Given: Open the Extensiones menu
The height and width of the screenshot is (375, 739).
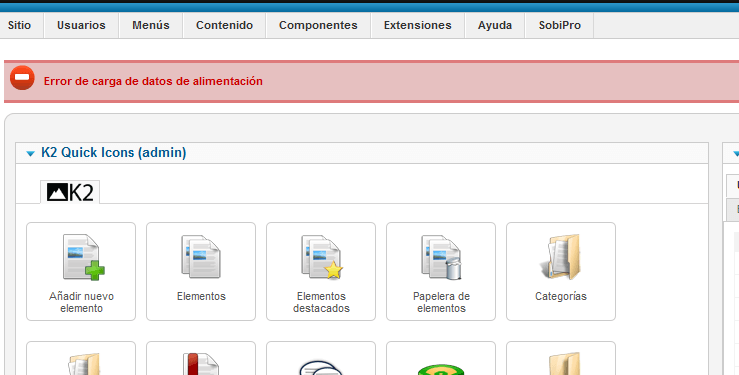Looking at the screenshot, I should click(x=418, y=25).
